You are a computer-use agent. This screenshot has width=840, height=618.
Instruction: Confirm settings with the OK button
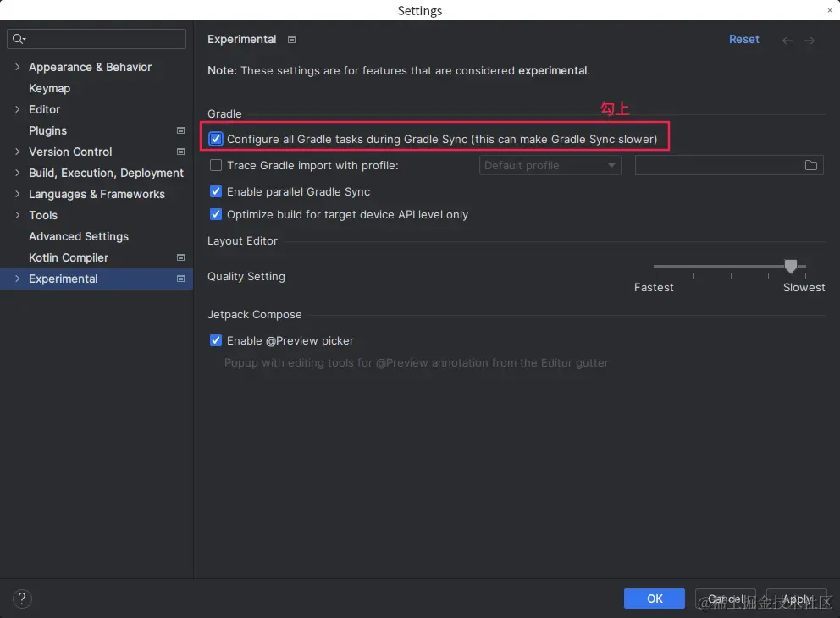pyautogui.click(x=654, y=599)
